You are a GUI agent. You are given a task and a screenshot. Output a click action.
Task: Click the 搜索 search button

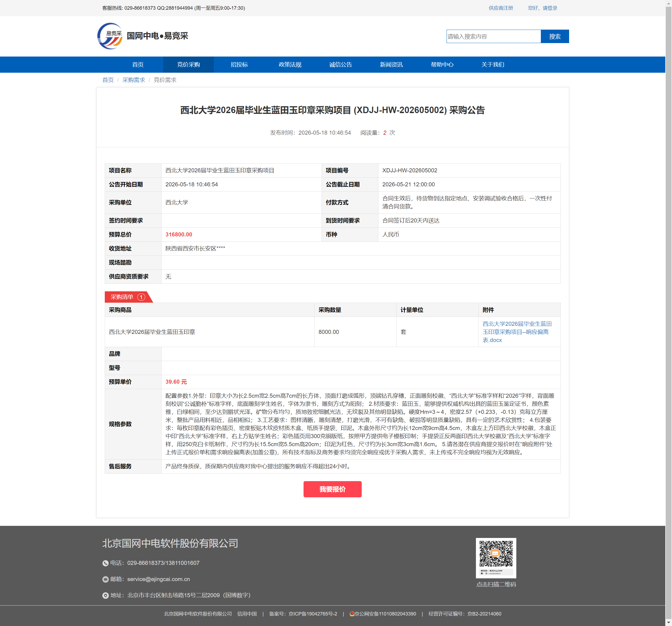[x=555, y=37]
